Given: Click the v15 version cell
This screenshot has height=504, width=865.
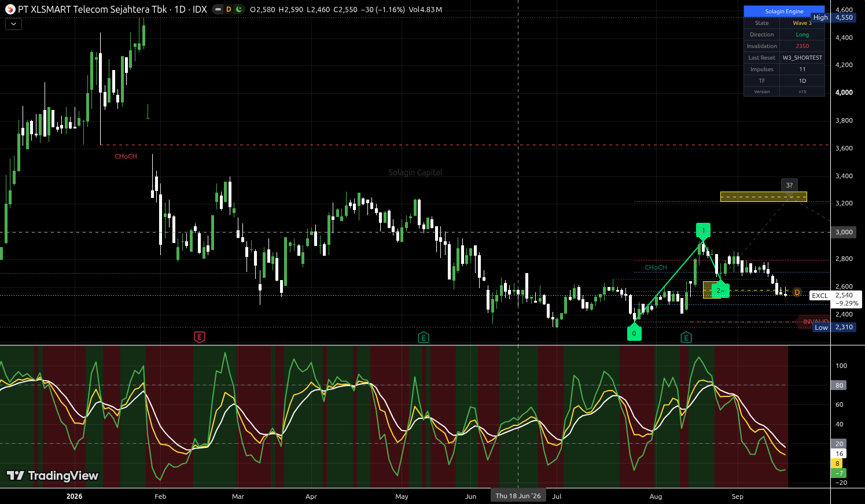Looking at the screenshot, I should point(802,91).
